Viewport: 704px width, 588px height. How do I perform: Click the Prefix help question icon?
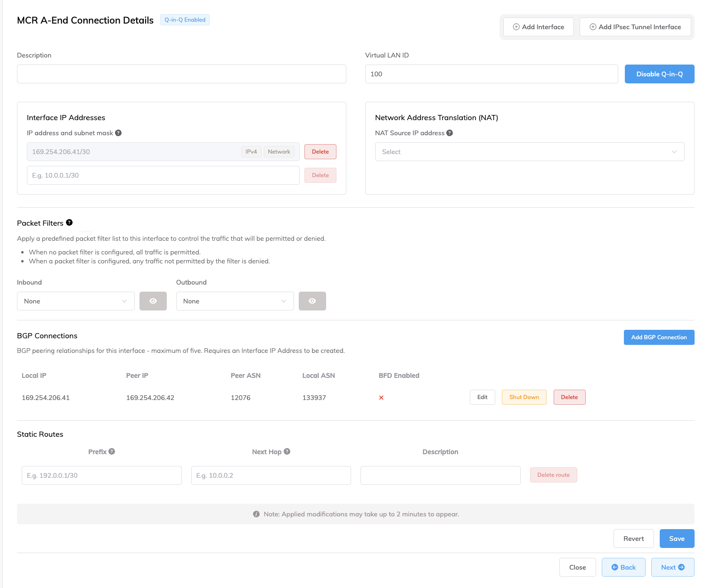pos(112,451)
